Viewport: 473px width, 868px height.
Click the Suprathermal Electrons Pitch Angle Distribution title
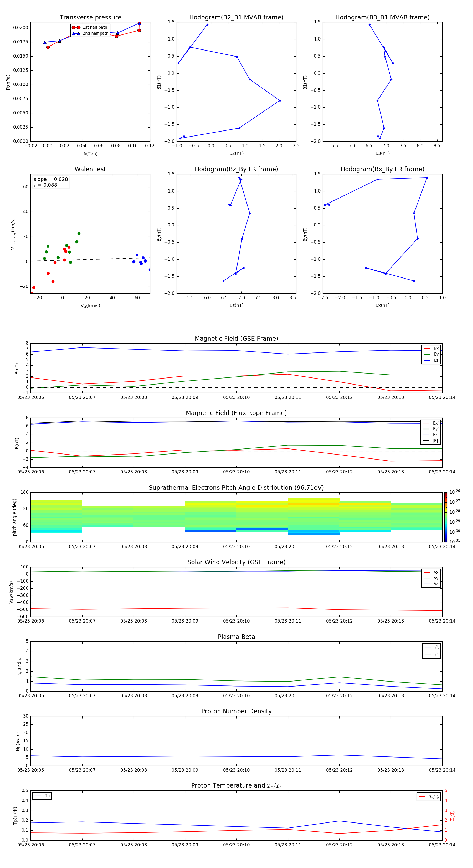pyautogui.click(x=236, y=488)
